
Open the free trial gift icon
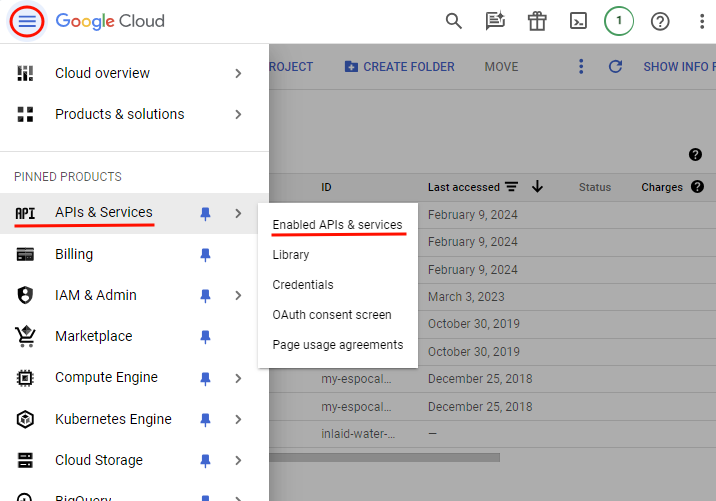coord(537,21)
